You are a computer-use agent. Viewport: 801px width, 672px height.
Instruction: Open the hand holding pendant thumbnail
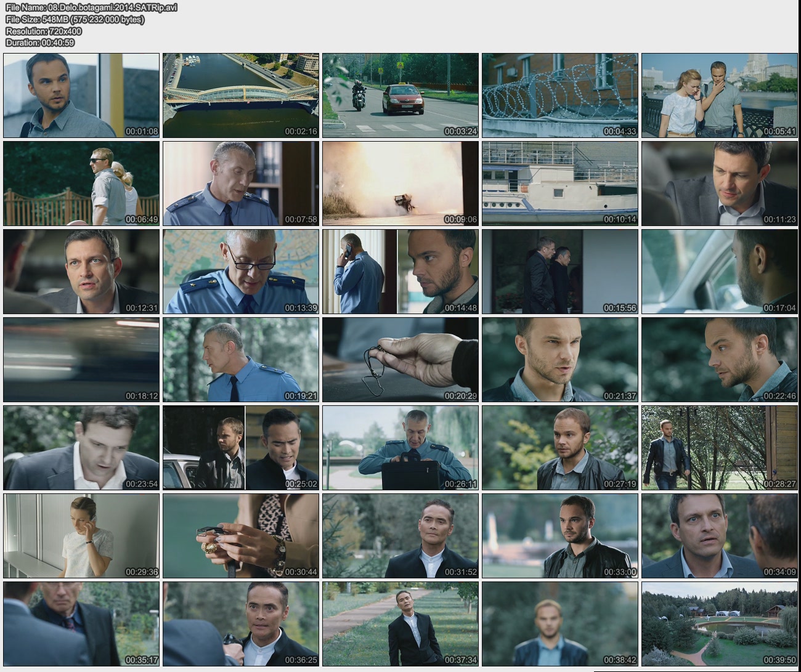[400, 360]
